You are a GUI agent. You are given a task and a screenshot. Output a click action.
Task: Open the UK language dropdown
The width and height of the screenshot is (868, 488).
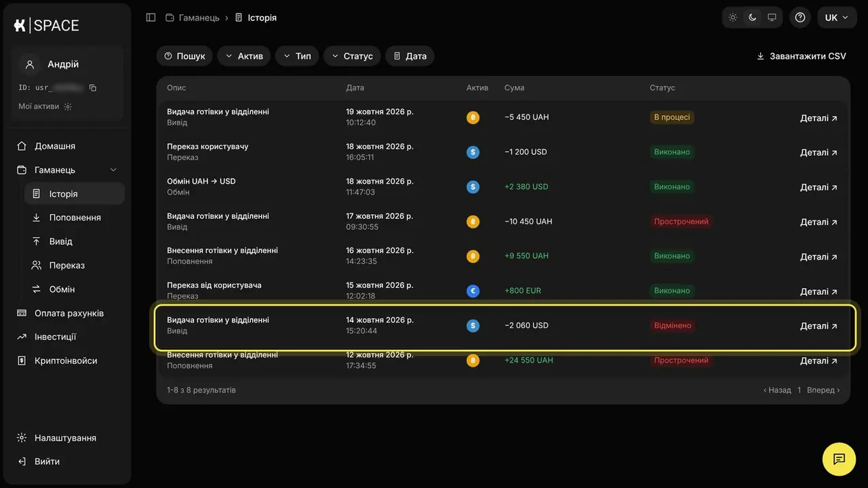837,18
